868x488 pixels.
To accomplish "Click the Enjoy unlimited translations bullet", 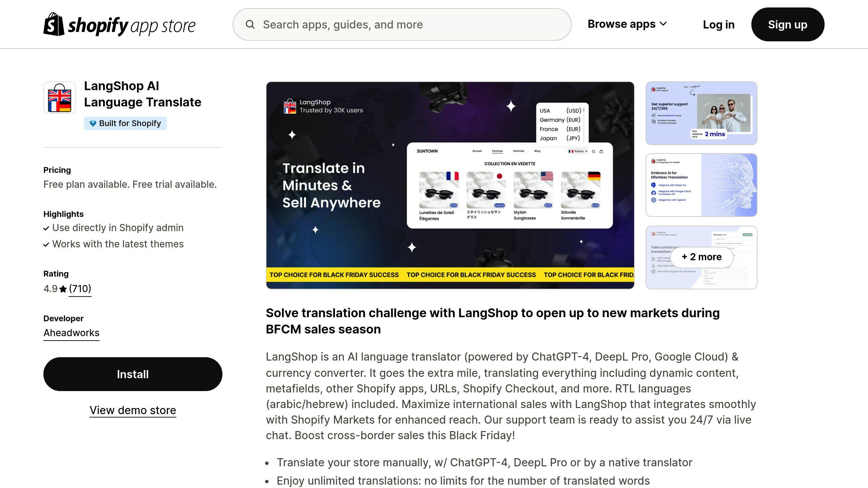I will pyautogui.click(x=463, y=481).
